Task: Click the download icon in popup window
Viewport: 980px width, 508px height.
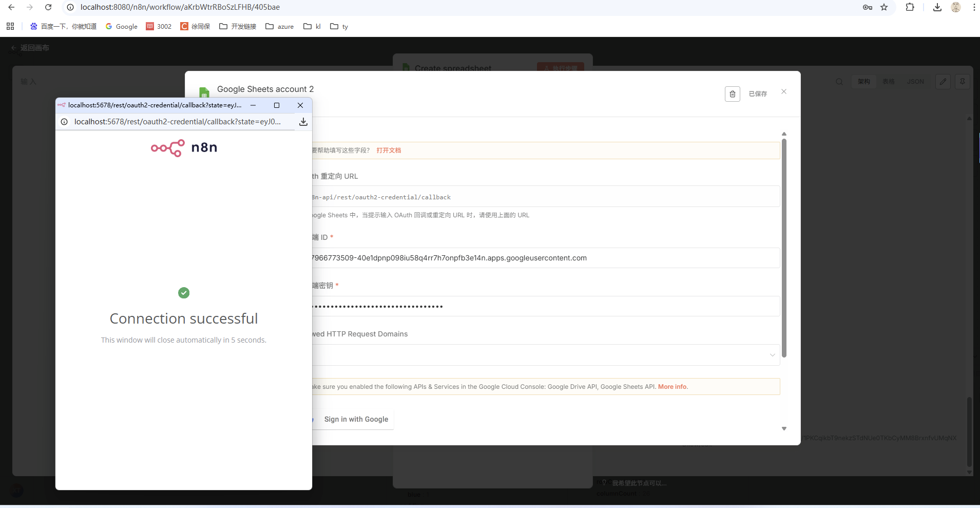Action: tap(303, 122)
